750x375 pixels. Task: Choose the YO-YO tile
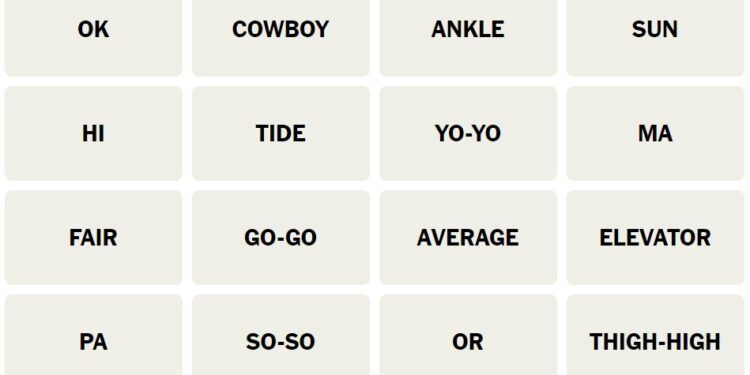click(x=468, y=133)
